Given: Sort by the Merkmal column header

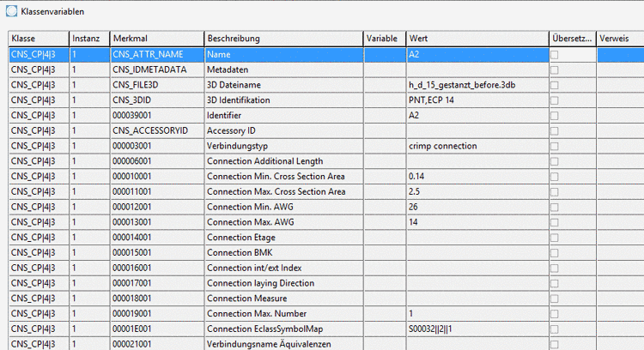Looking at the screenshot, I should click(157, 39).
